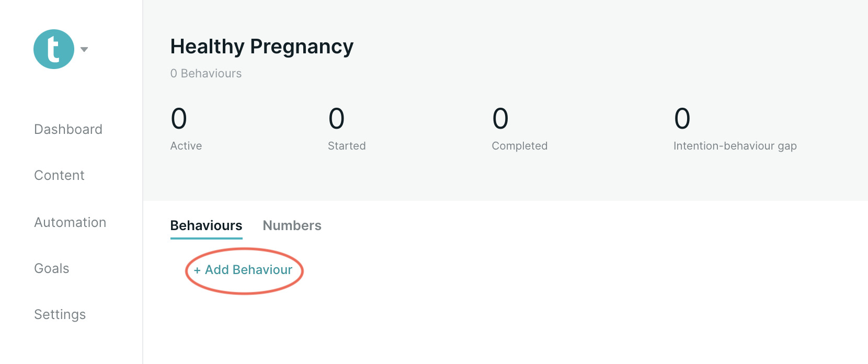Click the Completed stat label
Screen dimensions: 868x364
[520, 146]
